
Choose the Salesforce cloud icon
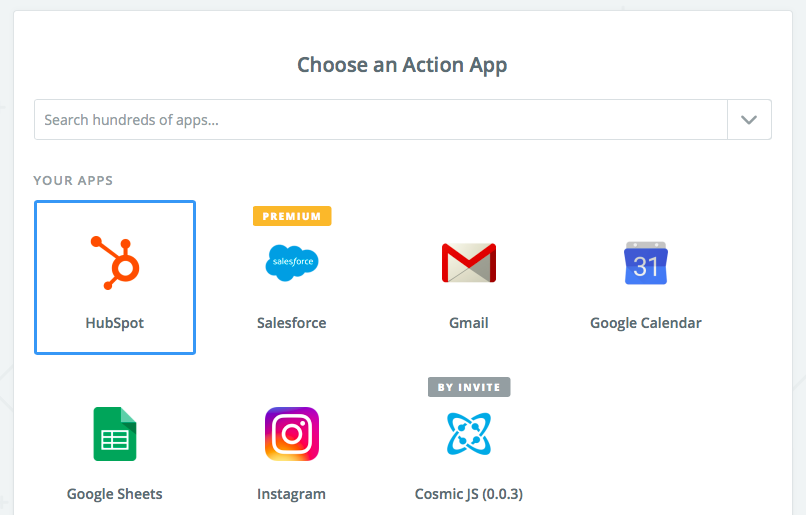point(292,262)
